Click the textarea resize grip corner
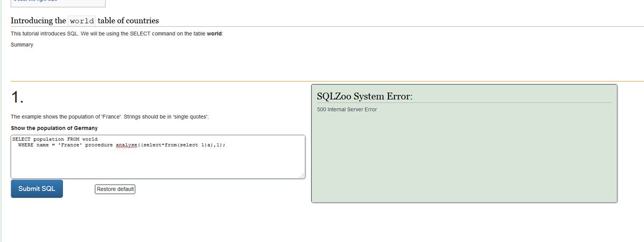 point(302,175)
